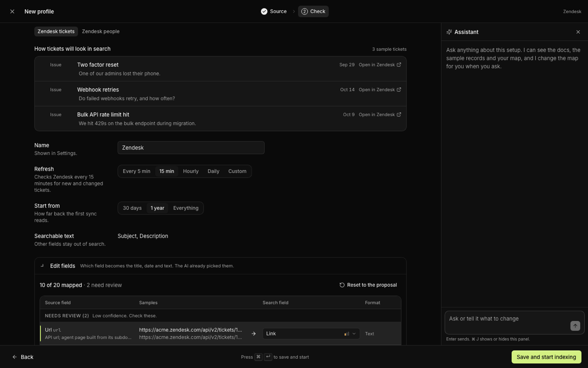Go Back to previous step
Viewport: 588px width, 368px height.
pos(23,357)
